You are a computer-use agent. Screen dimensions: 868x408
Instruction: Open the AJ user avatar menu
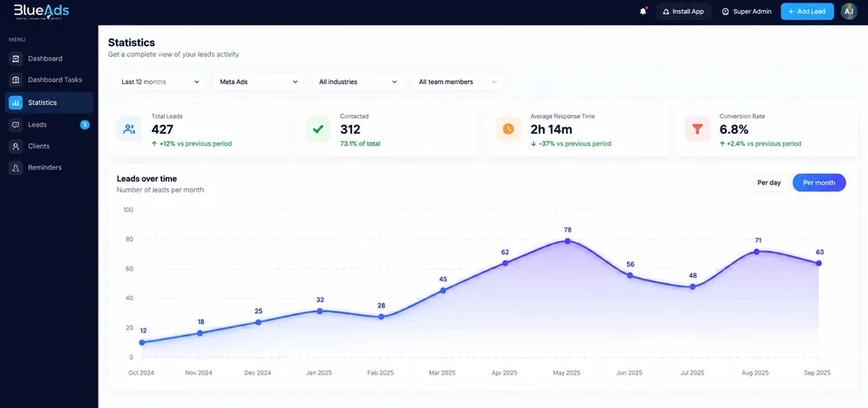[x=849, y=11]
